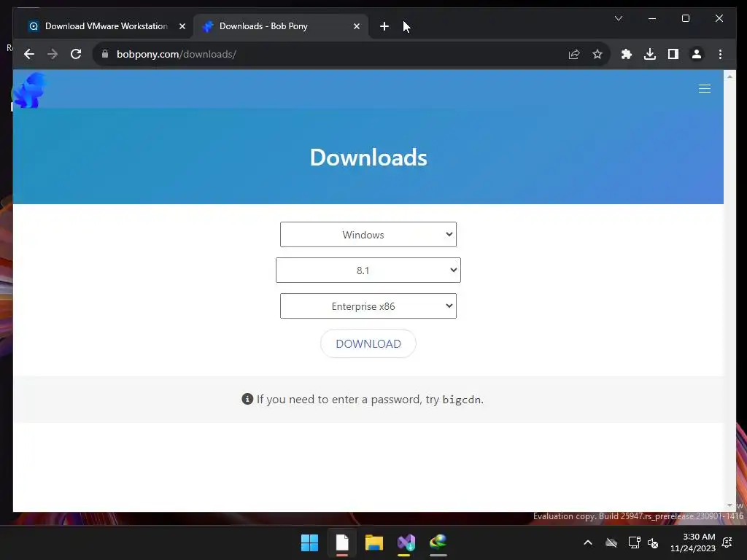Viewport: 747px width, 560px height.
Task: Minimize the browser window
Action: coord(652,18)
